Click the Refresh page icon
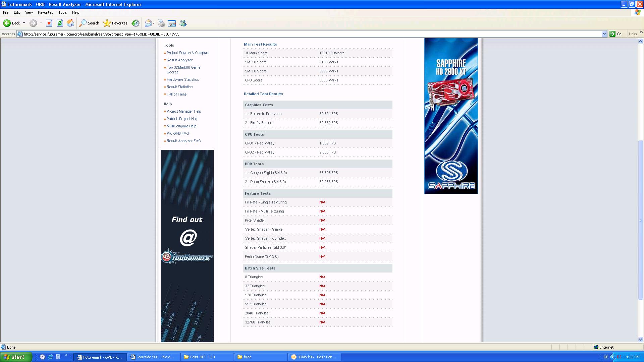This screenshot has height=362, width=644. (x=60, y=23)
